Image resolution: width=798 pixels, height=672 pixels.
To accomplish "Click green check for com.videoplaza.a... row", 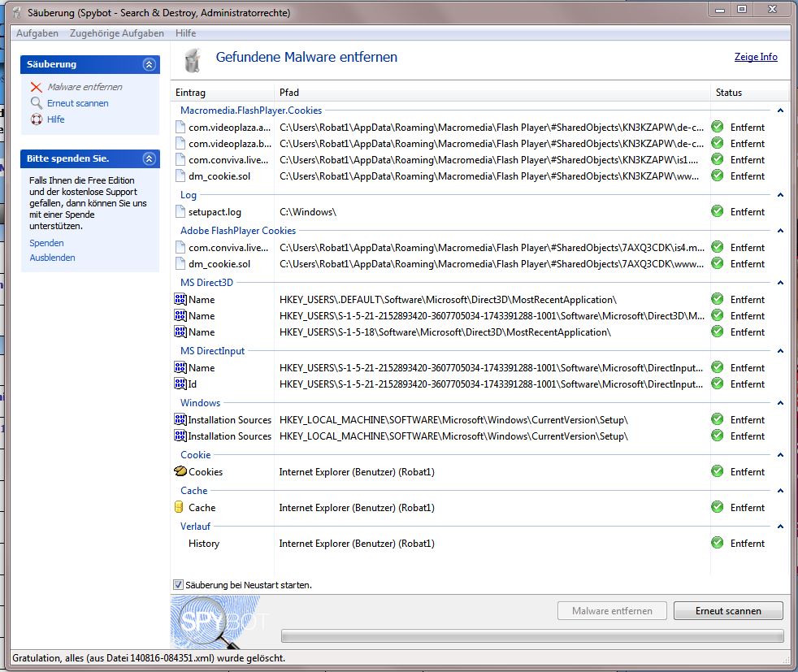I will (x=717, y=127).
